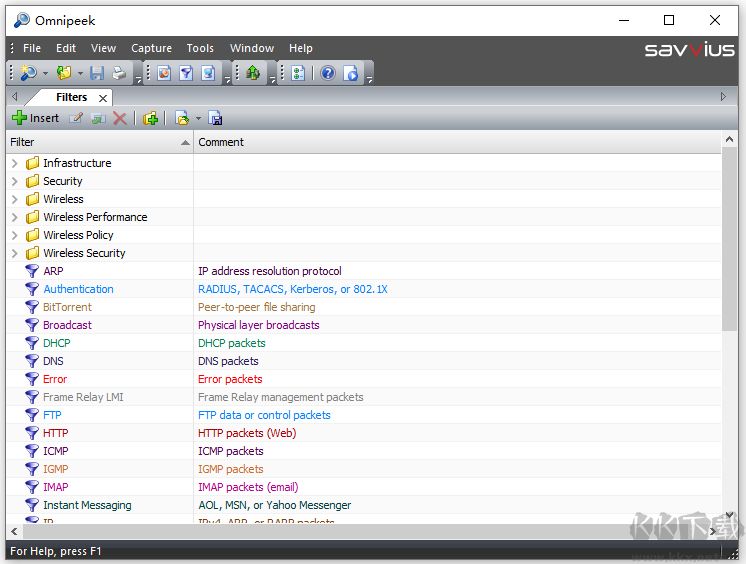This screenshot has height=564, width=746.
Task: Click the Edit filter pencil icon
Action: point(76,118)
